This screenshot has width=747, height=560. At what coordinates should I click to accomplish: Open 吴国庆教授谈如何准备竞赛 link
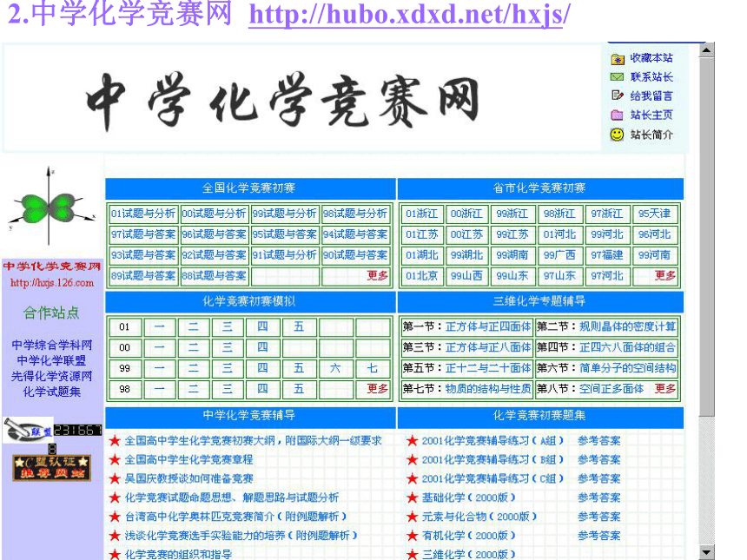pyautogui.click(x=188, y=478)
